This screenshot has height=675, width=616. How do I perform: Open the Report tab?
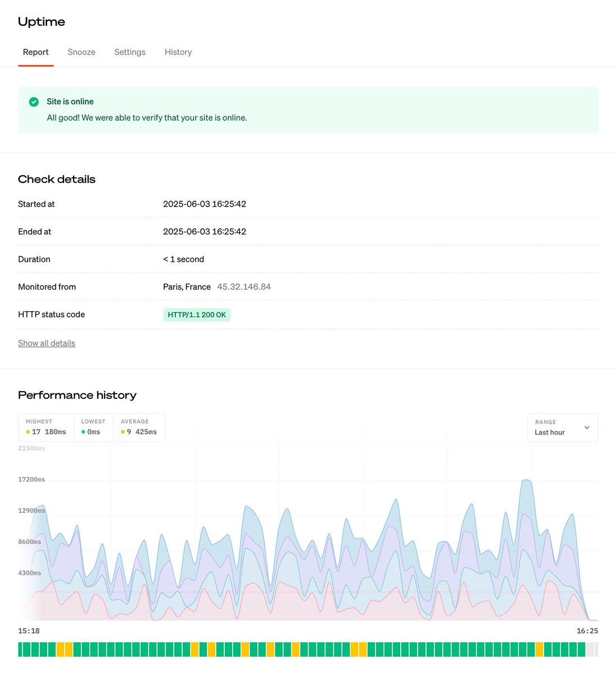click(x=35, y=52)
